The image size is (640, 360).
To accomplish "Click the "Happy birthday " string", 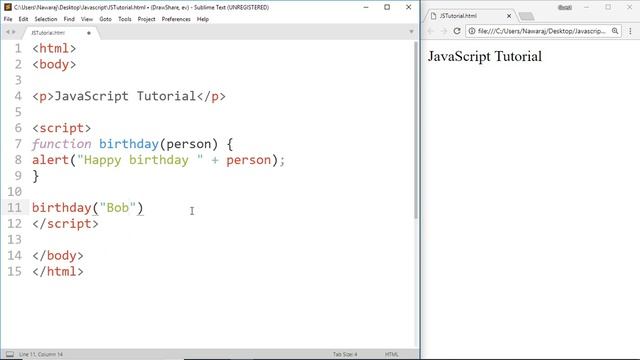I will pyautogui.click(x=140, y=160).
